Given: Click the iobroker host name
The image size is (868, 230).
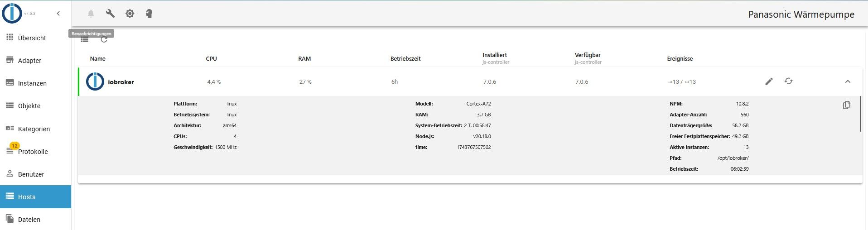Looking at the screenshot, I should tap(121, 82).
